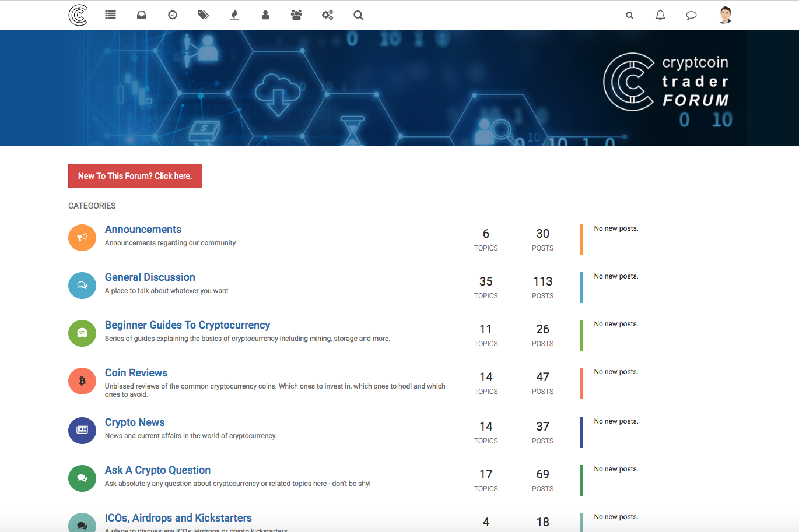Open the tags icon in the navbar
This screenshot has height=532, width=799.
[203, 15]
